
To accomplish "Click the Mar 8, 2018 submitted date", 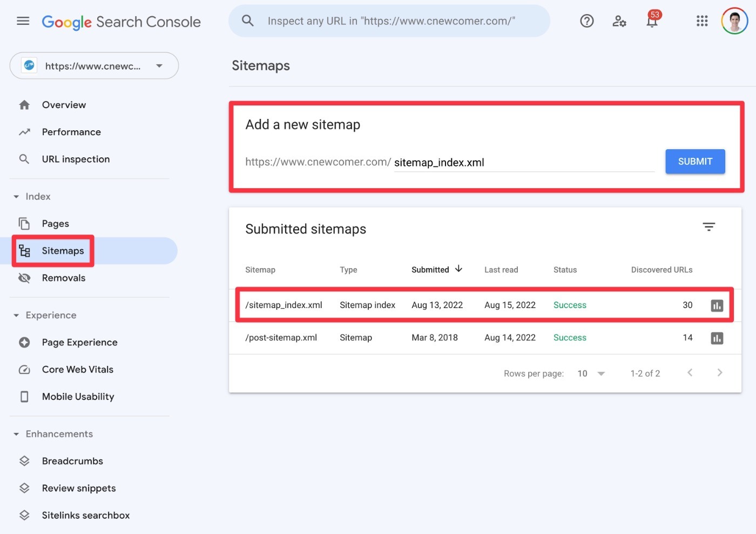I will pos(434,337).
